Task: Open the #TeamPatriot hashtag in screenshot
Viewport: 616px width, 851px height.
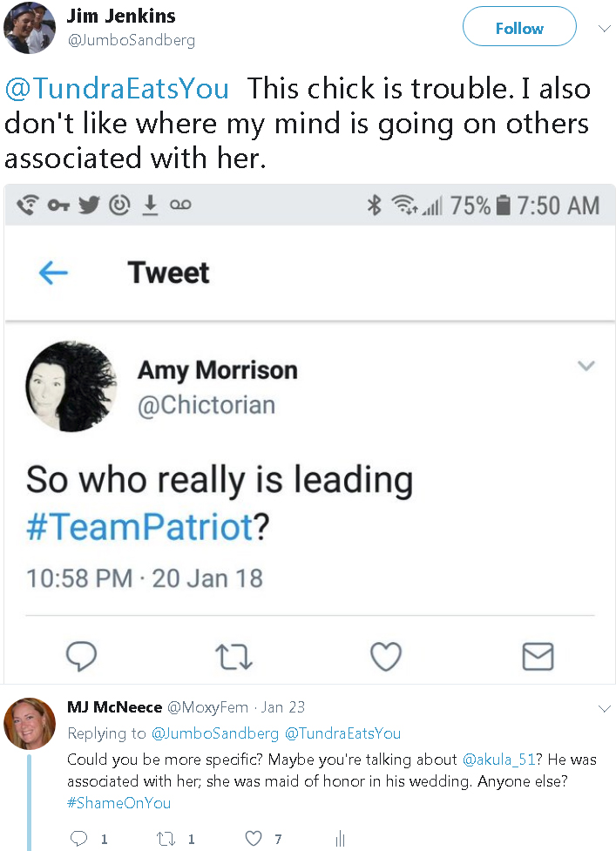Action: [x=139, y=528]
